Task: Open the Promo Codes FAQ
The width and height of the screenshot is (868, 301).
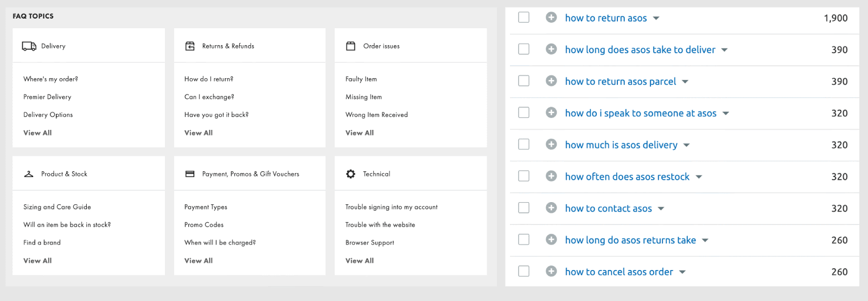Action: click(204, 224)
